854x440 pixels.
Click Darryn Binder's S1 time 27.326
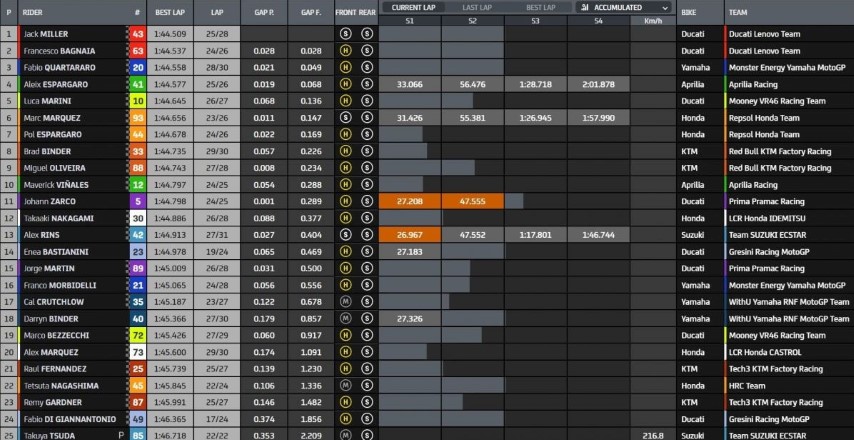[x=410, y=319]
